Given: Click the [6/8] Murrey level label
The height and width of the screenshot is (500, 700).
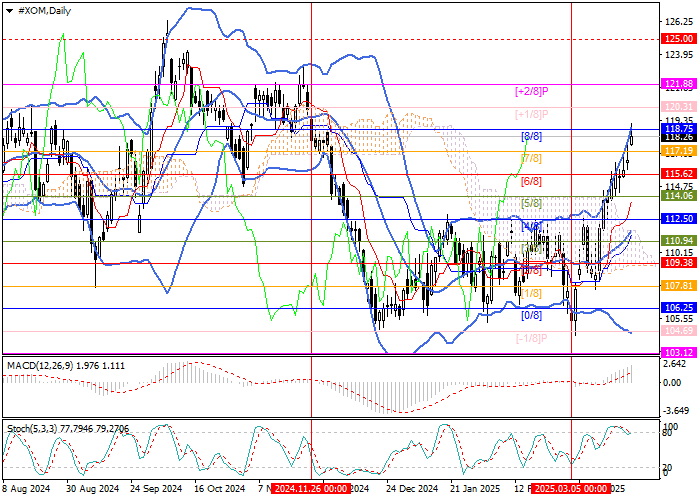Looking at the screenshot, I should click(x=530, y=181).
